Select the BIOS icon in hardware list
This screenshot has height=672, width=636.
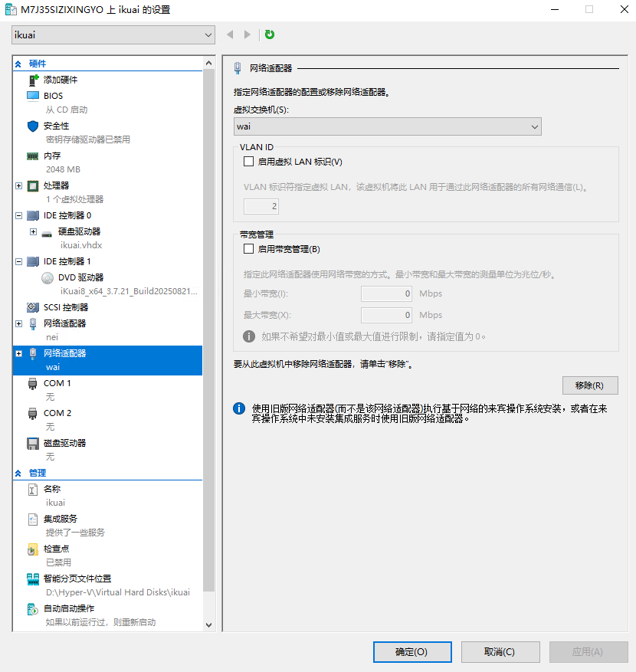(x=33, y=96)
